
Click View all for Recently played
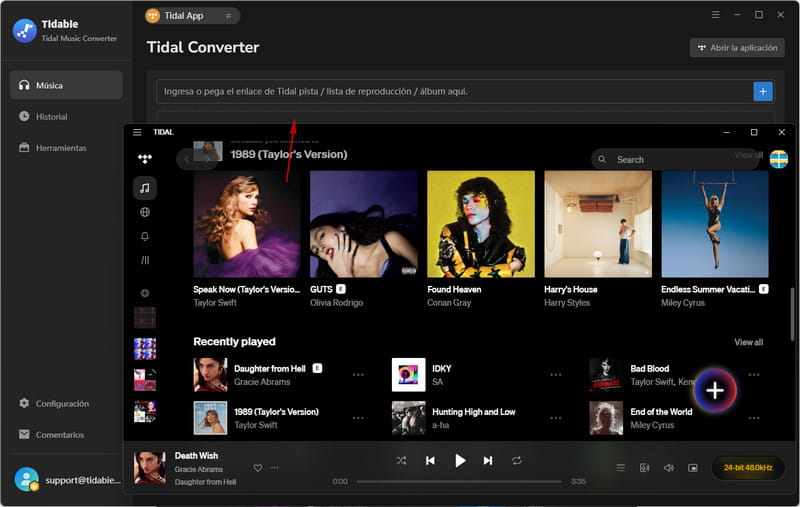pos(748,342)
